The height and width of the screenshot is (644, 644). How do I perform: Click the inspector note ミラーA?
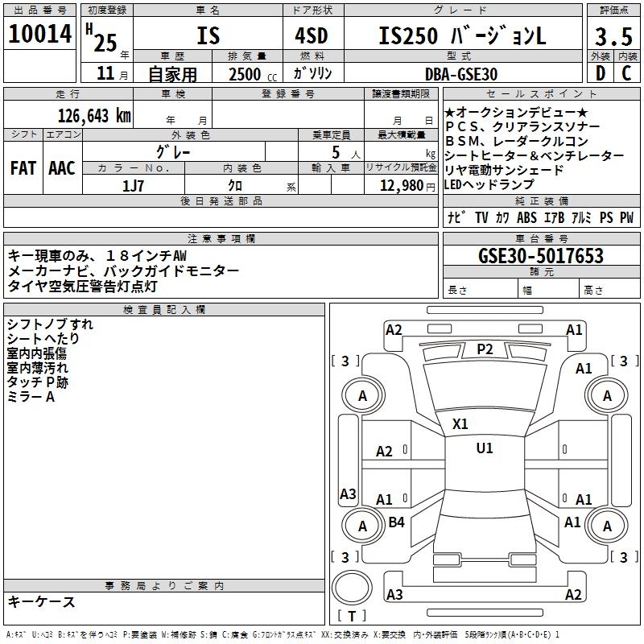tap(31, 396)
